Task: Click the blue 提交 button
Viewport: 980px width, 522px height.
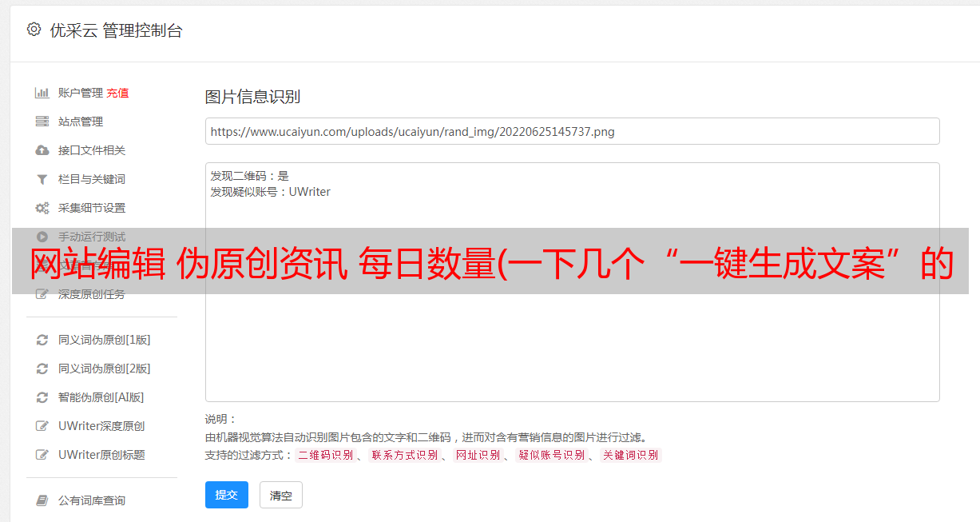Action: point(227,495)
